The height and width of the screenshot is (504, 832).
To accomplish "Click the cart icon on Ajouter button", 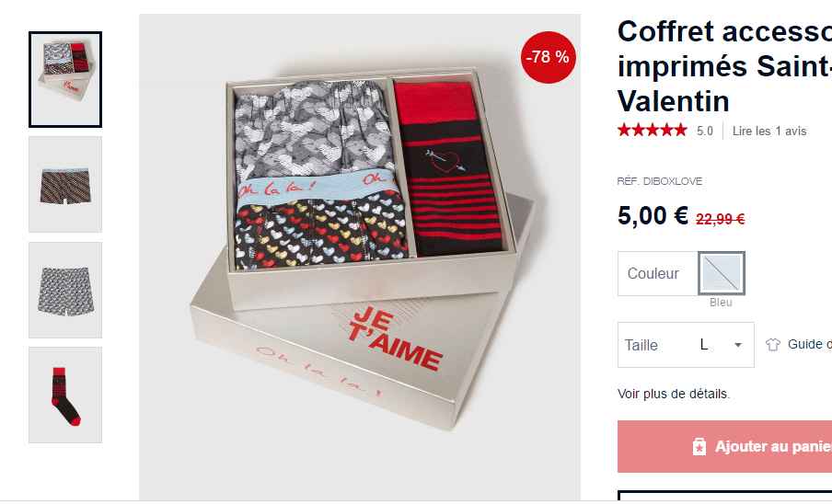I will (699, 447).
